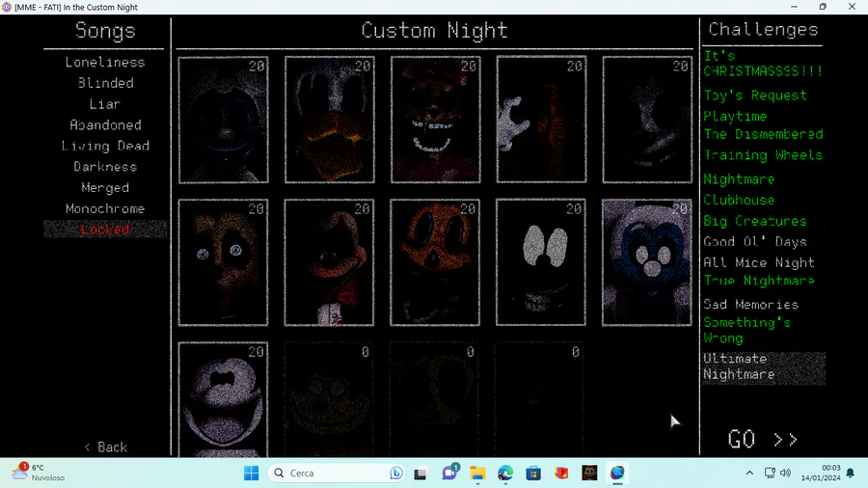This screenshot has width=868, height=488.
Task: Select the orange face with hollow black eyes
Action: click(x=435, y=262)
